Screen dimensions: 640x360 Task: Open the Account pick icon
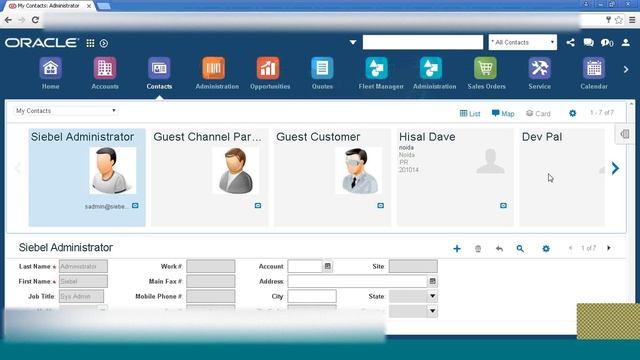[327, 266]
